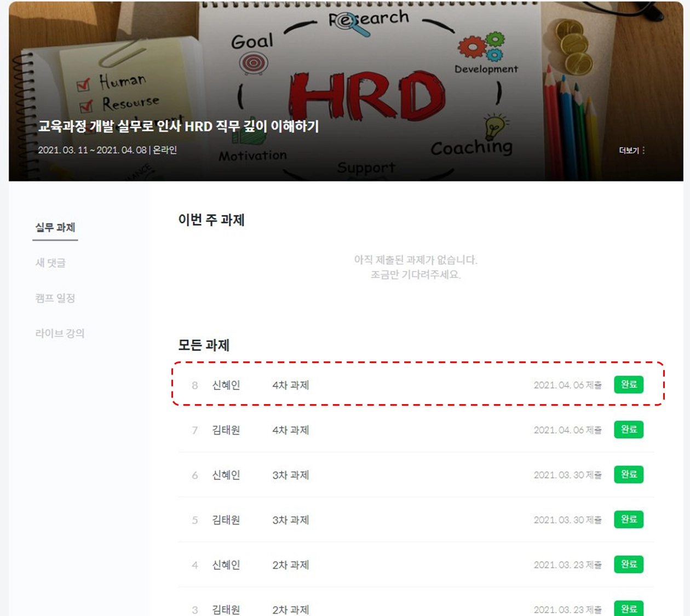Click the HRD course banner image

coord(346,91)
